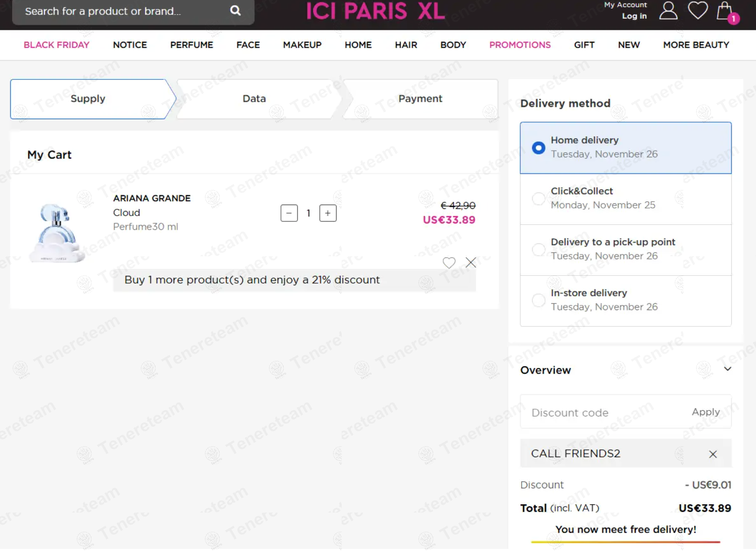Click 'You now meet free delivery!' text
Viewport: 756px width, 551px height.
[626, 530]
